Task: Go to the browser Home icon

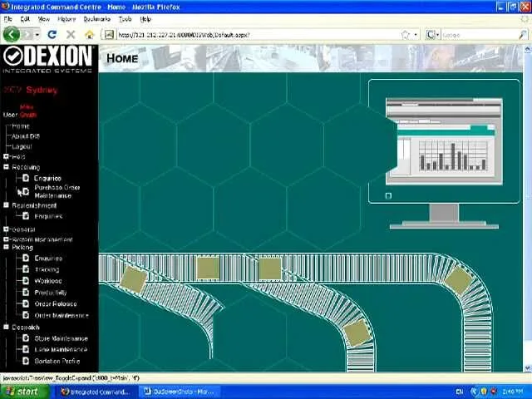Action: click(89, 34)
